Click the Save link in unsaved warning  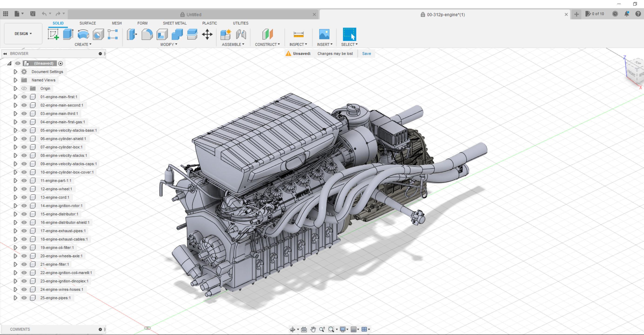click(x=366, y=54)
